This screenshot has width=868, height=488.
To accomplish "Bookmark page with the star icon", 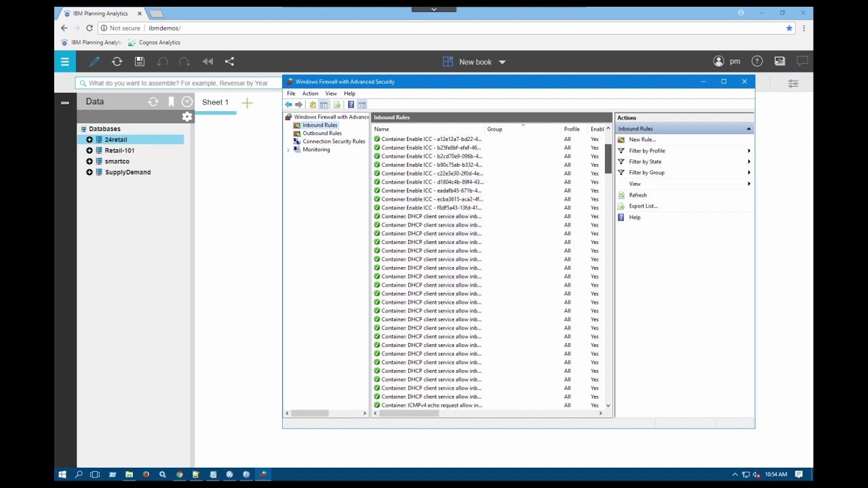I will [x=789, y=28].
